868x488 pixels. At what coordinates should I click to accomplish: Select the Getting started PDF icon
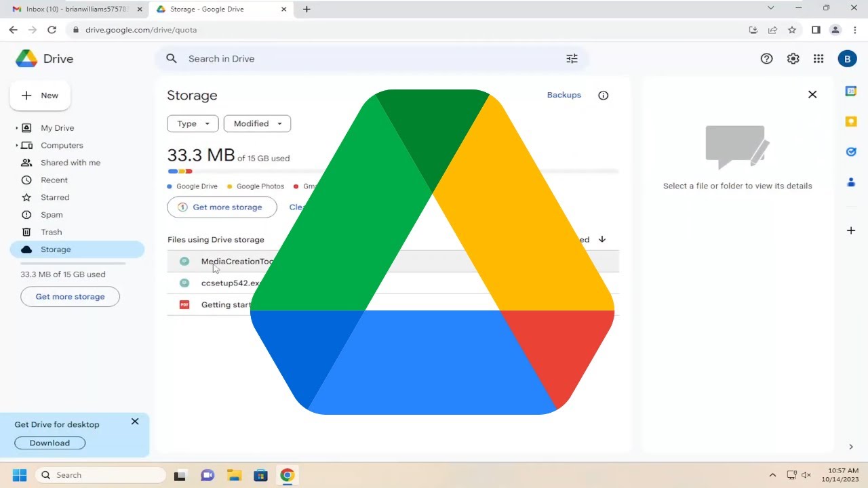[x=184, y=304]
